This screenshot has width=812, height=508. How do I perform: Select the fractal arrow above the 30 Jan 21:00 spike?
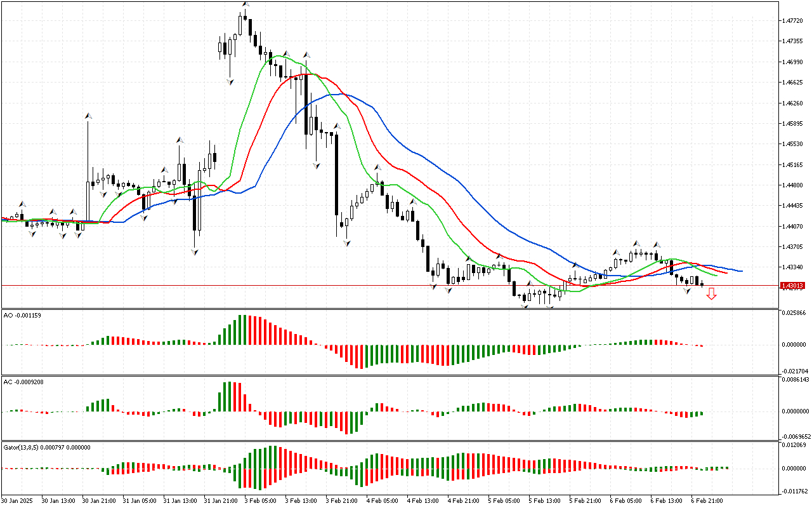pos(89,116)
